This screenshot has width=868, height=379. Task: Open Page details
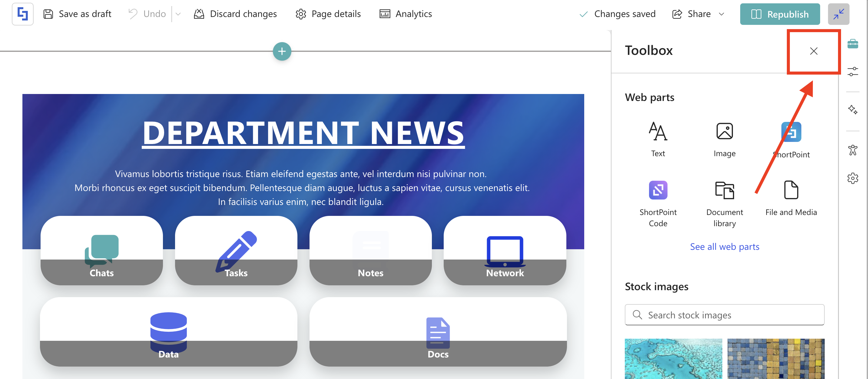[328, 14]
